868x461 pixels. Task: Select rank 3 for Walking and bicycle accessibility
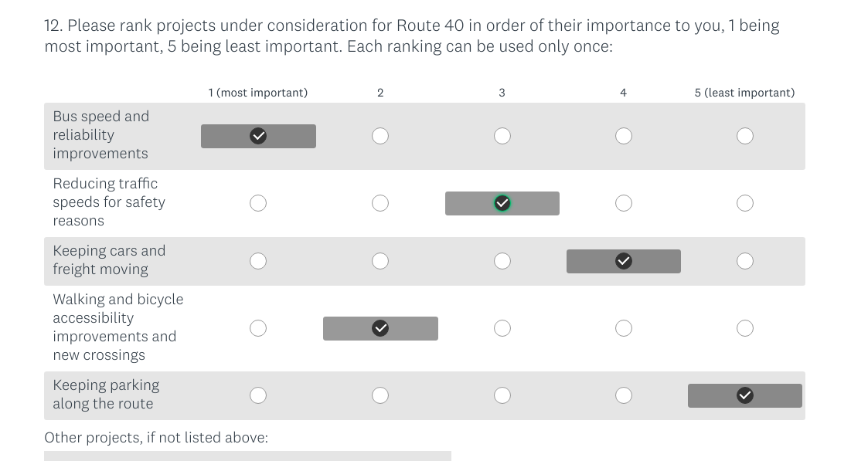tap(502, 328)
